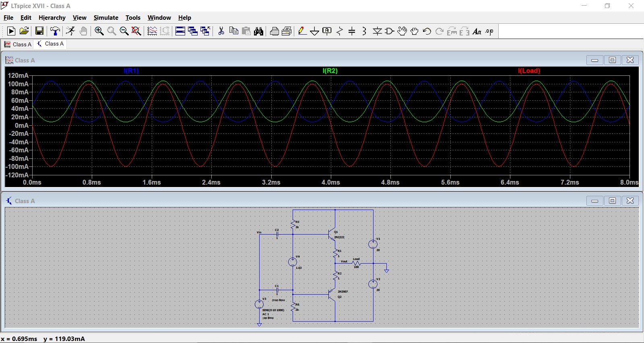Click the Undo arrow icon
The height and width of the screenshot is (343, 644).
click(427, 31)
